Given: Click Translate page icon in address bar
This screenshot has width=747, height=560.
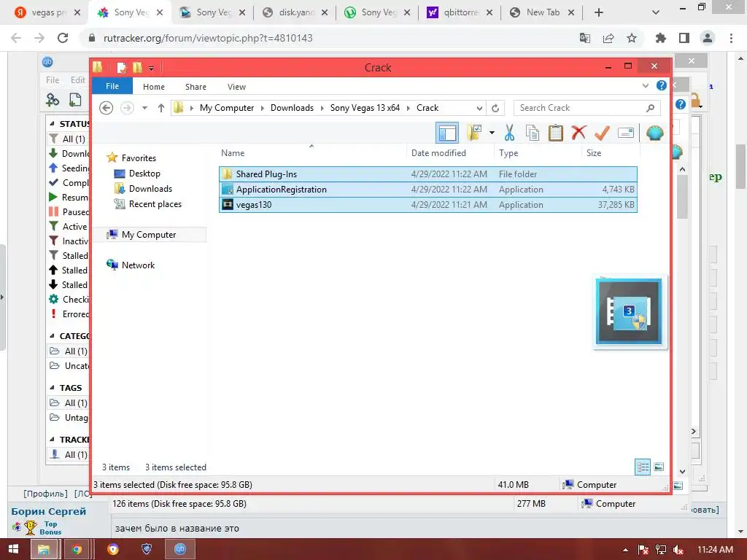Looking at the screenshot, I should (x=585, y=38).
